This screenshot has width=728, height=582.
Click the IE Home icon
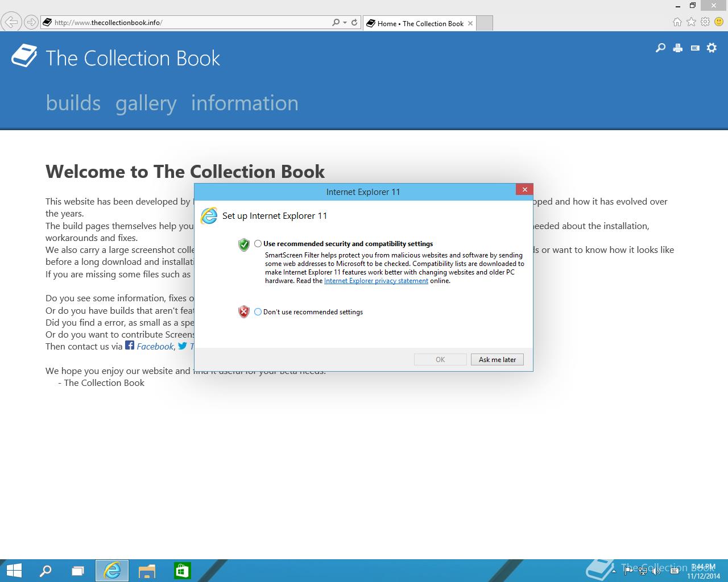677,22
